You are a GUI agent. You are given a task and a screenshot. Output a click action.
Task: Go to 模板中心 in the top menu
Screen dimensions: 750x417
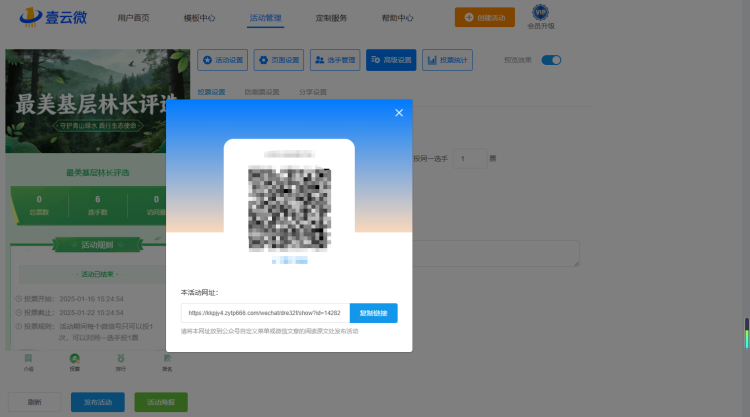[x=199, y=18]
